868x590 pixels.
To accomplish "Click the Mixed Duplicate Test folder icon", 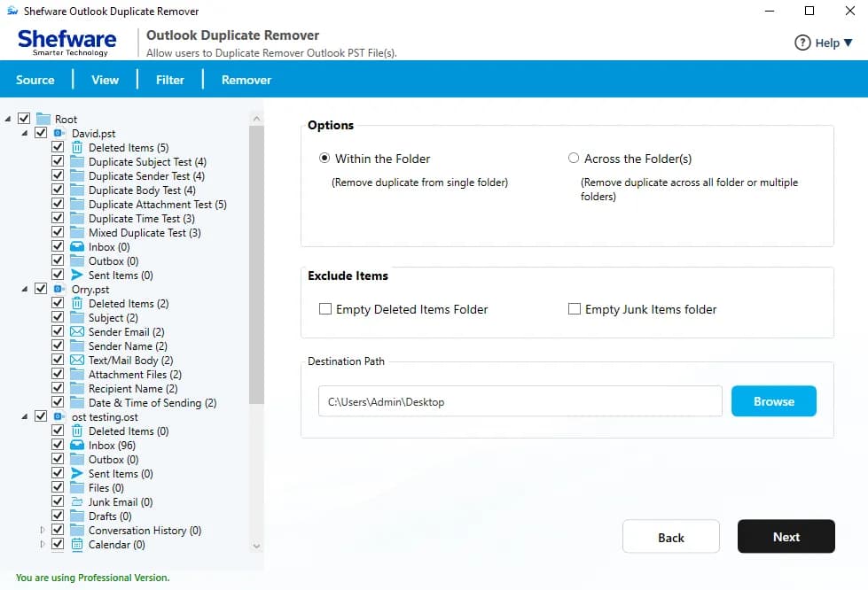I will click(x=77, y=233).
